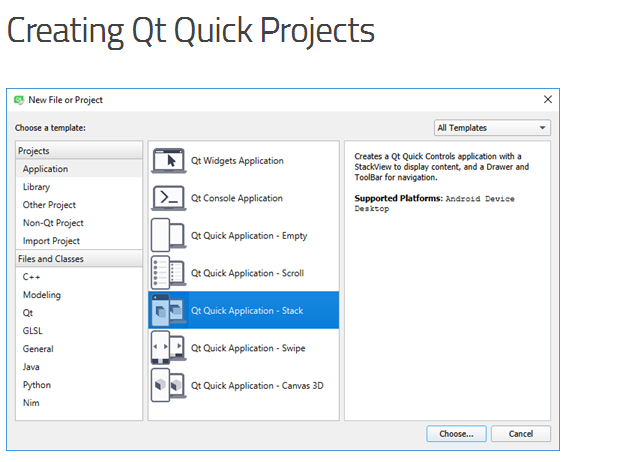This screenshot has width=642, height=462.
Task: Select the Non-Qt Project category
Action: click(79, 223)
